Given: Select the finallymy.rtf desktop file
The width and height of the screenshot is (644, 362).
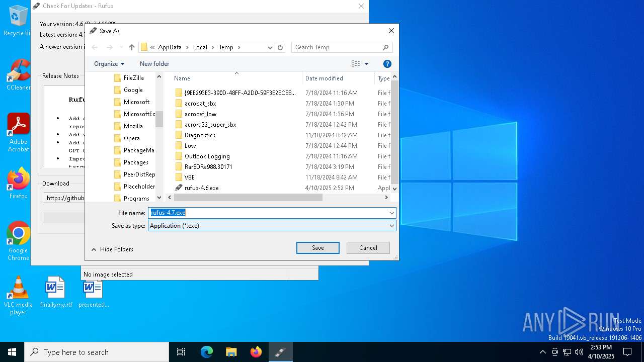Looking at the screenshot, I should 56,292.
